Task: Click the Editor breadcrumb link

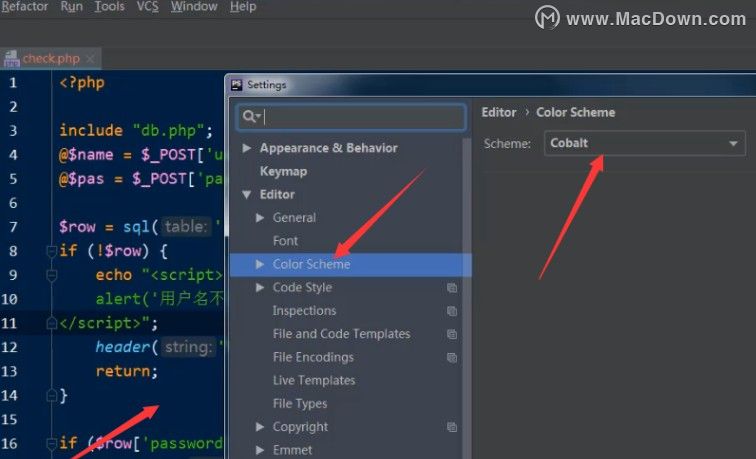Action: pos(499,112)
